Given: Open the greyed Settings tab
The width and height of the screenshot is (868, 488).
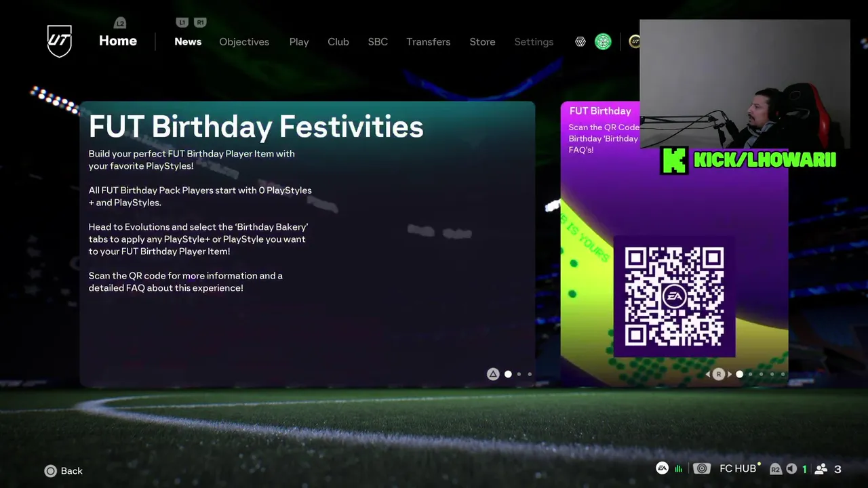Looking at the screenshot, I should 534,42.
